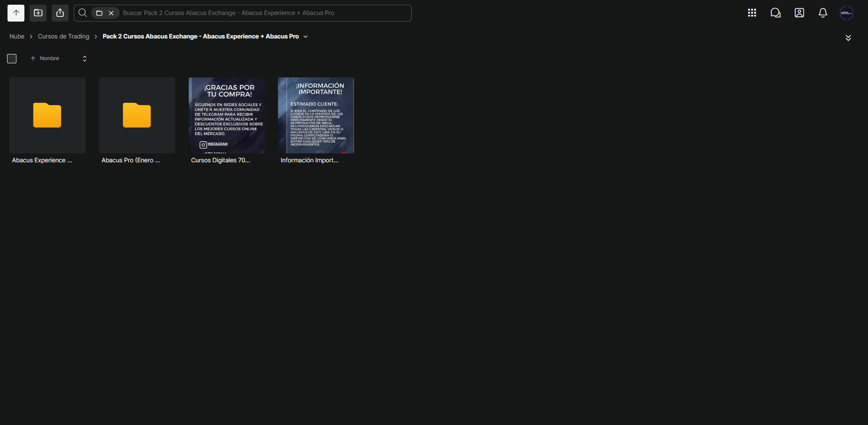This screenshot has height=425, width=868.
Task: Expand the Pack 2 Cursos breadcrumb dropdown
Action: pos(306,37)
